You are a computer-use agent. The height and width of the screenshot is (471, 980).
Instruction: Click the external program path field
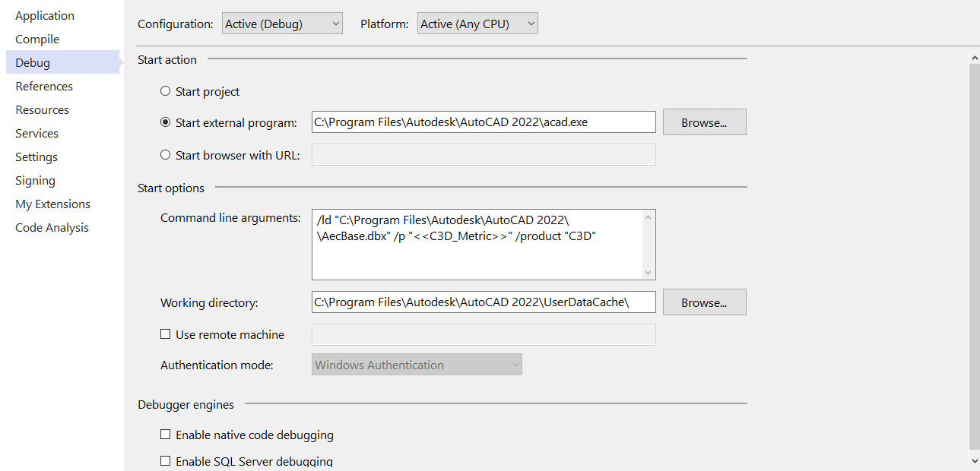click(483, 122)
